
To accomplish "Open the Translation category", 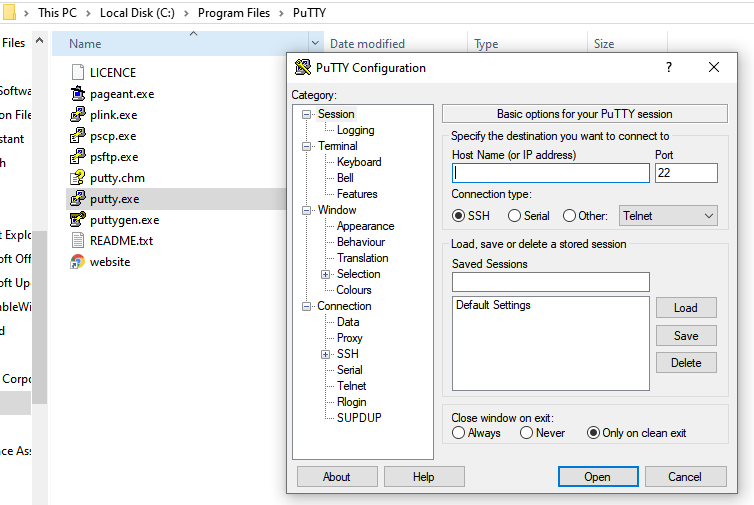I will coord(363,258).
